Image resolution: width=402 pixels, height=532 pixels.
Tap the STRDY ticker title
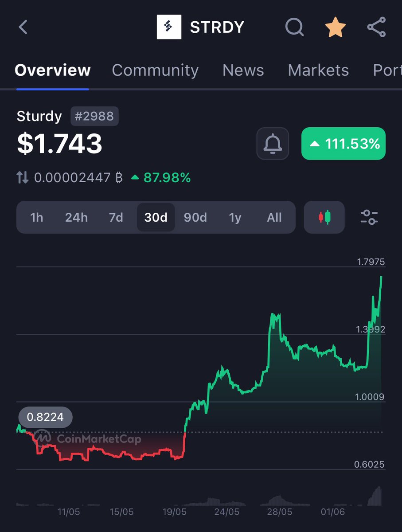[217, 27]
